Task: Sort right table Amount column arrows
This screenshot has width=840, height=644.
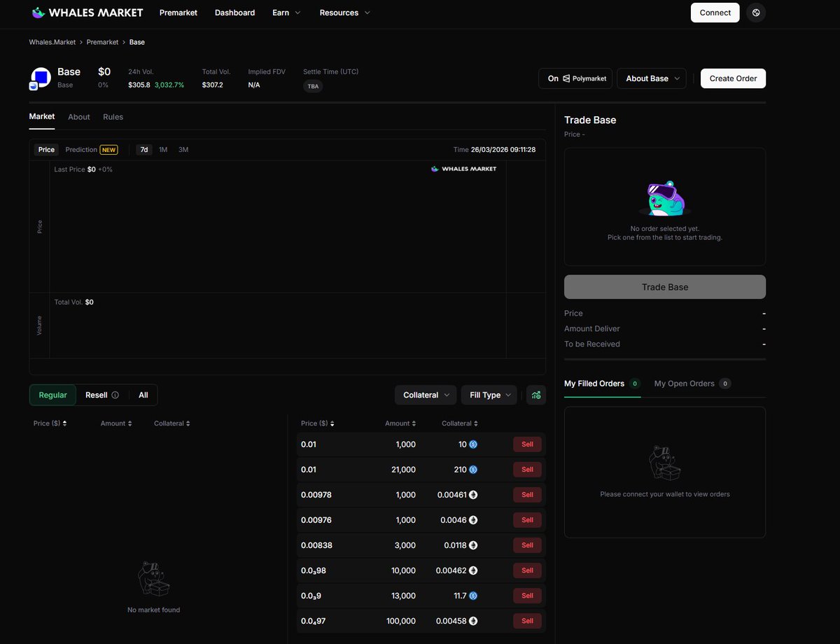Action: click(x=414, y=423)
